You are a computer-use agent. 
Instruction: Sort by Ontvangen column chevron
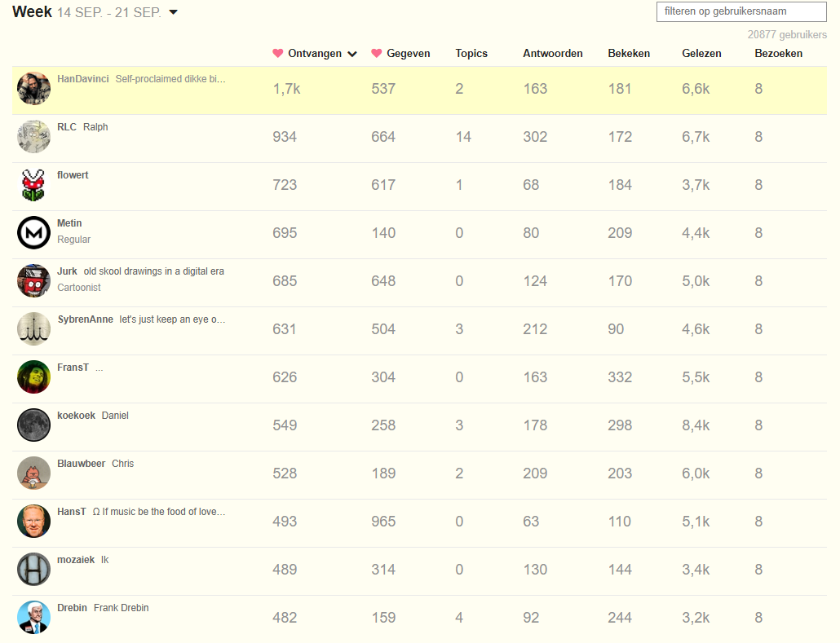coord(352,54)
